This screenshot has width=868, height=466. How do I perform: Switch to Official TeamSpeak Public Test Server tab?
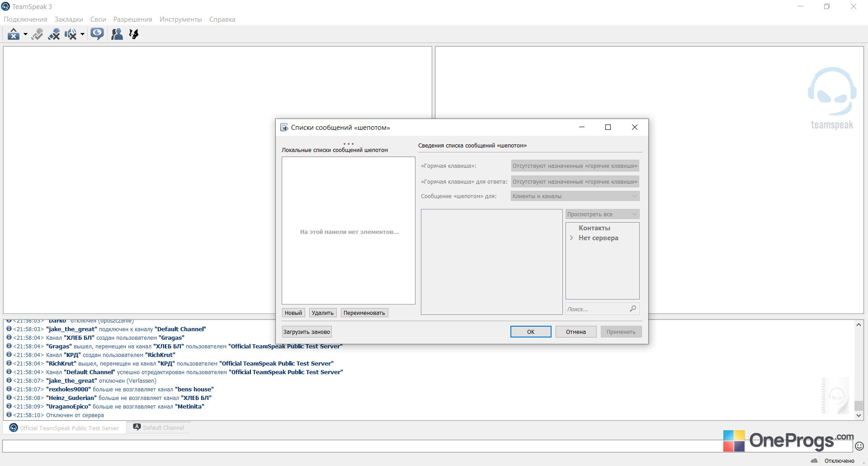tap(64, 428)
